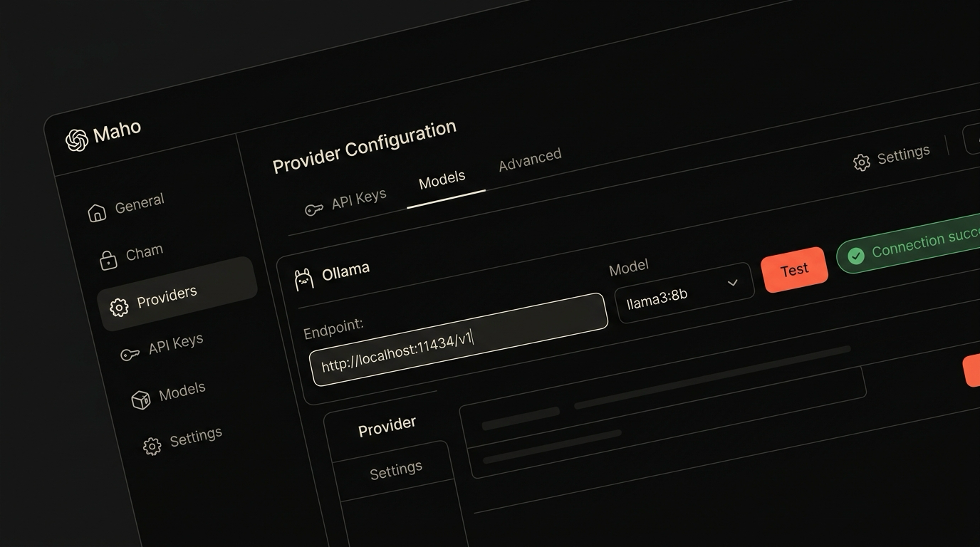Click the green connection success checkmark icon
Viewport: 980px width, 547px height.
856,256
